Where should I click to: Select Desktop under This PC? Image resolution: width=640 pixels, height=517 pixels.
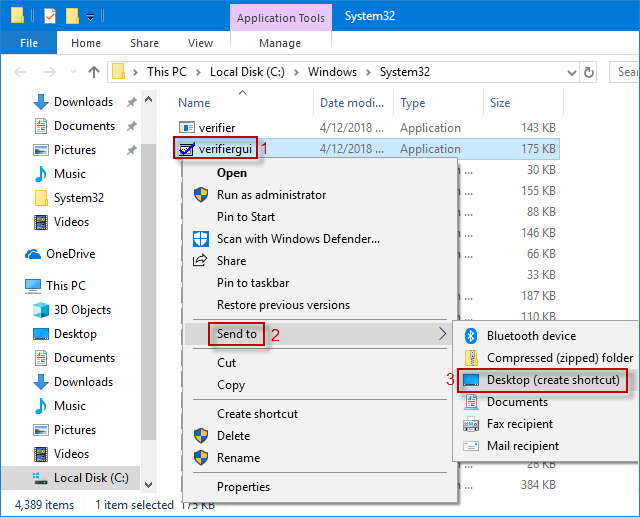(x=75, y=334)
